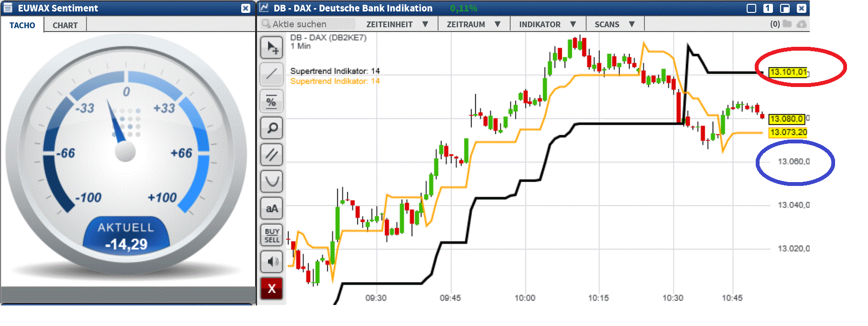Open the EUWAX Sentiment panel menu icon
868x326 pixels.
[x=8, y=8]
